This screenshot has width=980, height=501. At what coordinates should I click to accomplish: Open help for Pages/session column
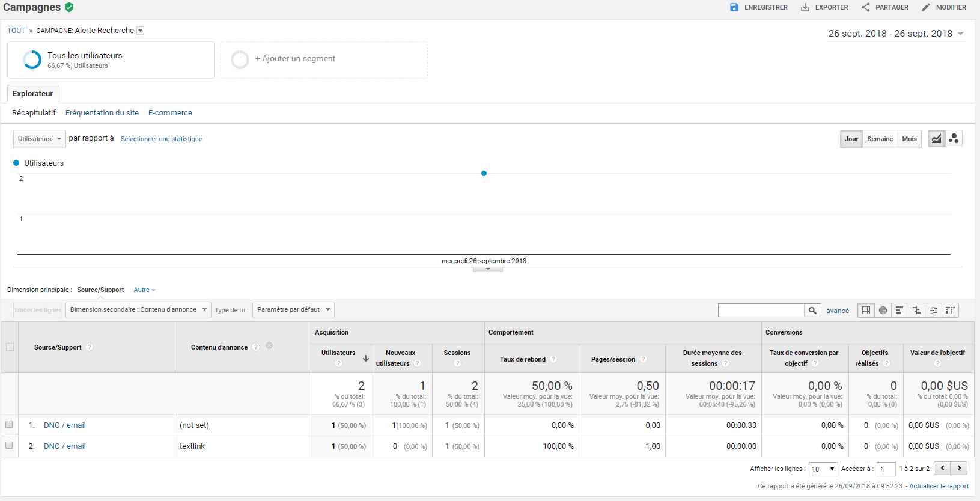click(x=643, y=359)
